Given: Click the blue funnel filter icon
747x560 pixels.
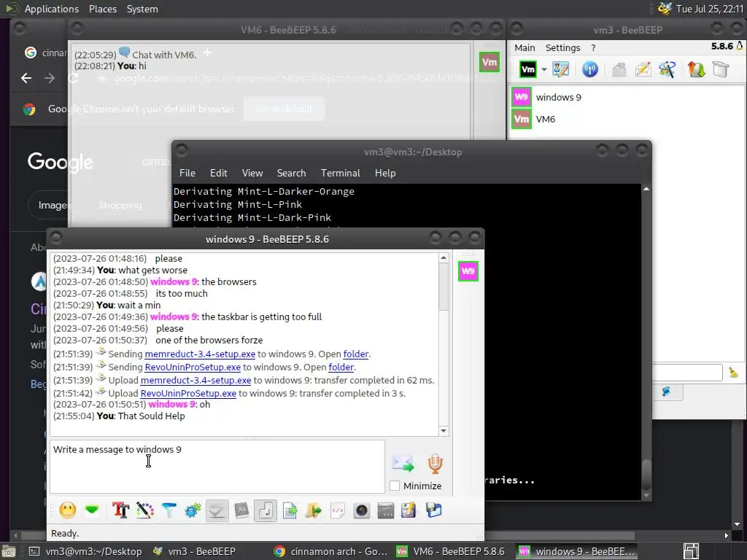Looking at the screenshot, I should click(169, 510).
